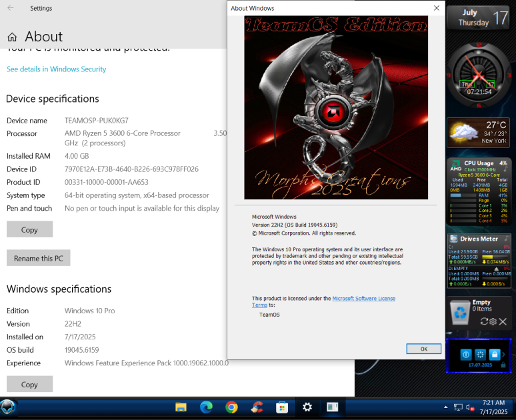The image size is (516, 420).
Task: Click the AMD logo in CPU Usage gadget
Action: tap(456, 165)
